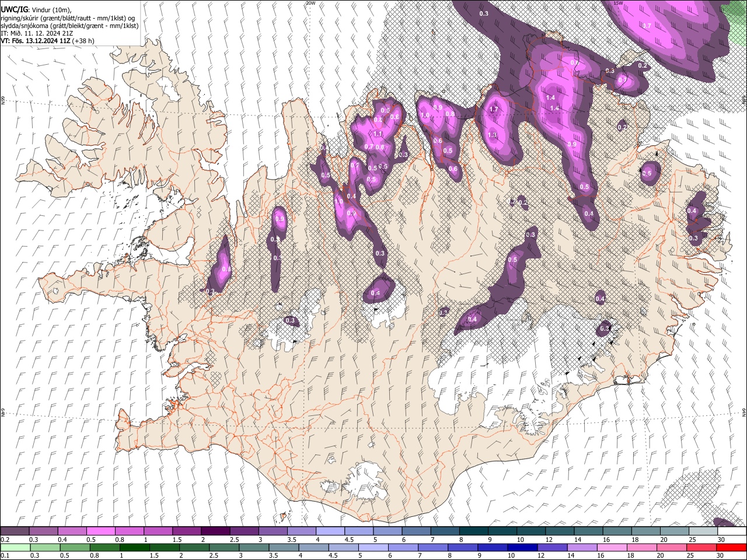Pick the purple snow swatch labeled 0.3

43,531
